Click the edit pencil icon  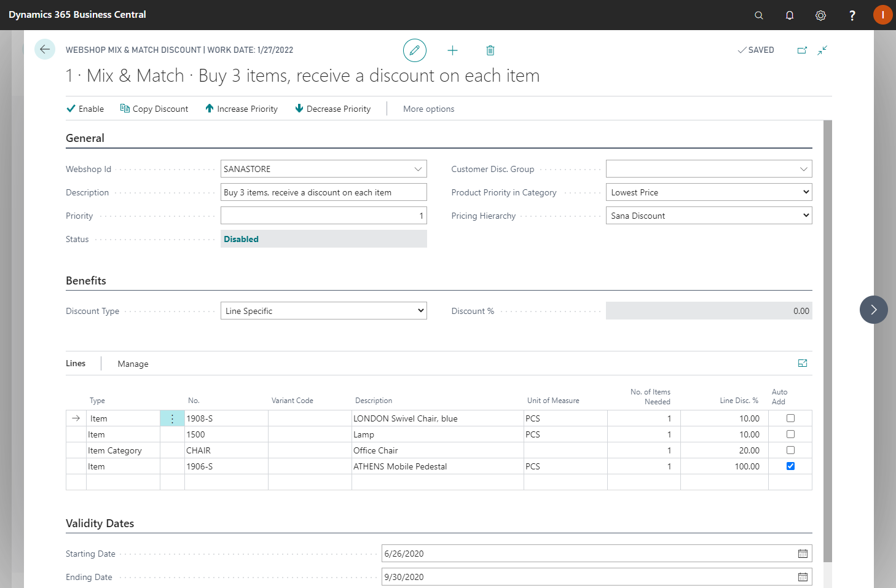tap(415, 50)
